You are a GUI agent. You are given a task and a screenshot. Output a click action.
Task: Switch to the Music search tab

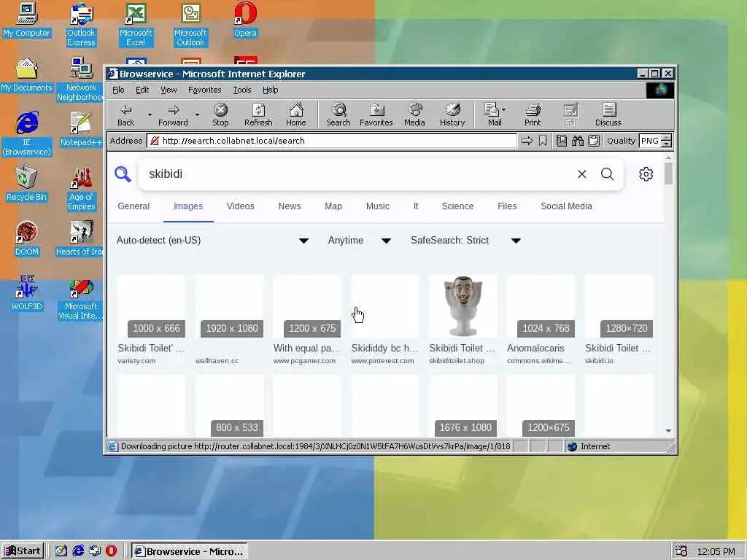coord(378,206)
